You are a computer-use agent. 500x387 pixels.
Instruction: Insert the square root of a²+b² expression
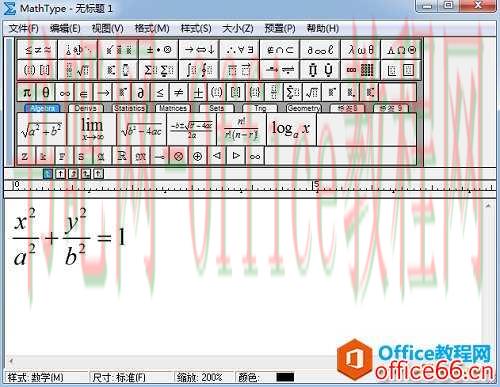pyautogui.click(x=41, y=129)
